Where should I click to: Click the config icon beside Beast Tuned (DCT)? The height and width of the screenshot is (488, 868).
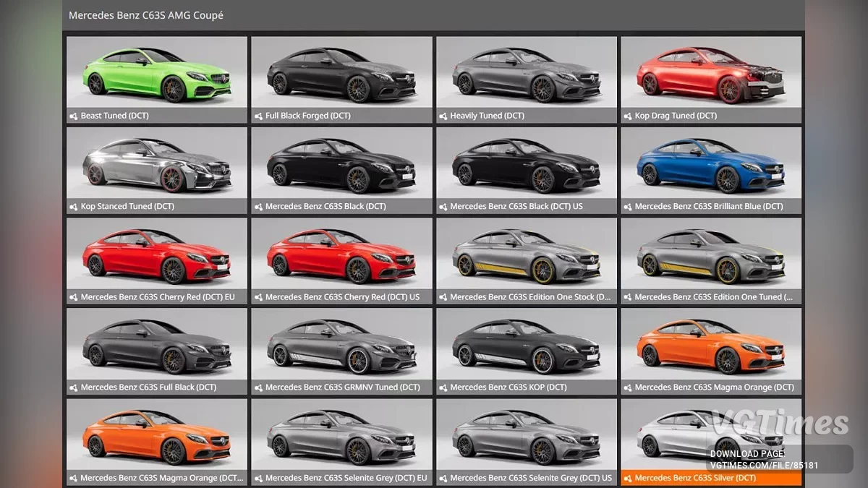pos(74,116)
